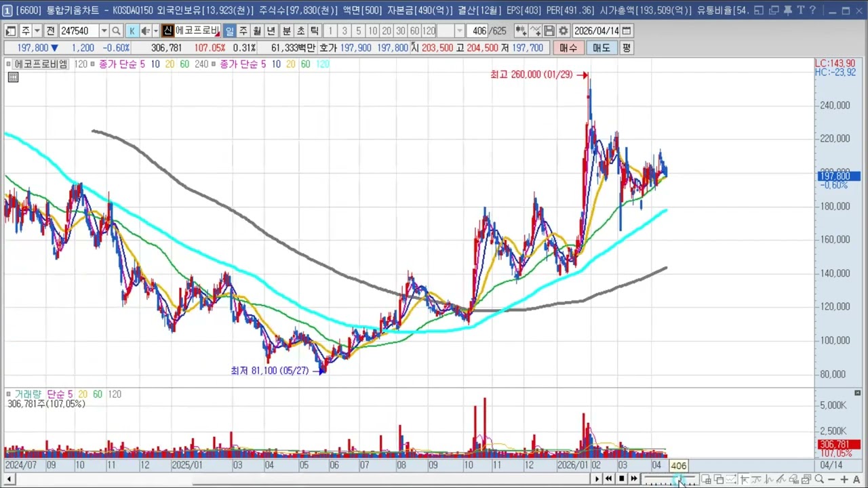Click the A auto-scale icon
Image resolution: width=868 pixels, height=488 pixels.
pyautogui.click(x=856, y=479)
